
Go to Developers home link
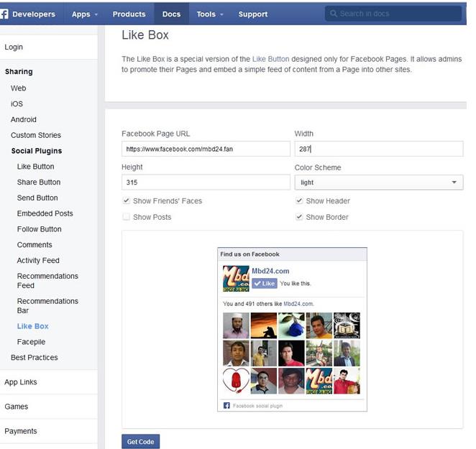[x=34, y=14]
